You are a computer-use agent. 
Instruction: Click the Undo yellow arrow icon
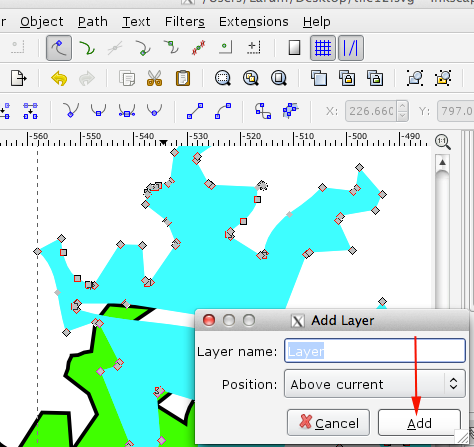59,79
